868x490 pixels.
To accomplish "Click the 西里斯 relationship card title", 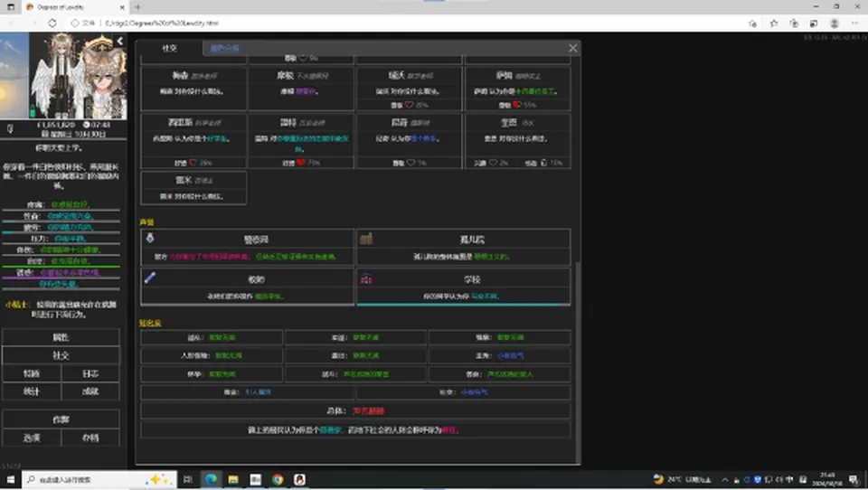I will tap(181, 122).
